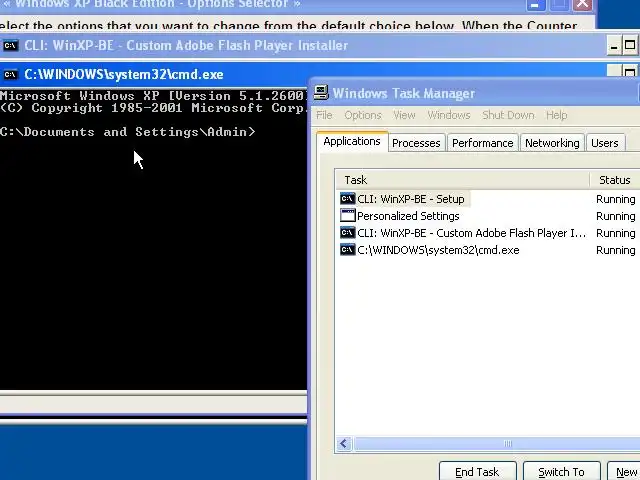Sort tasks by the Task column header
The width and height of the screenshot is (640, 480).
(462, 180)
